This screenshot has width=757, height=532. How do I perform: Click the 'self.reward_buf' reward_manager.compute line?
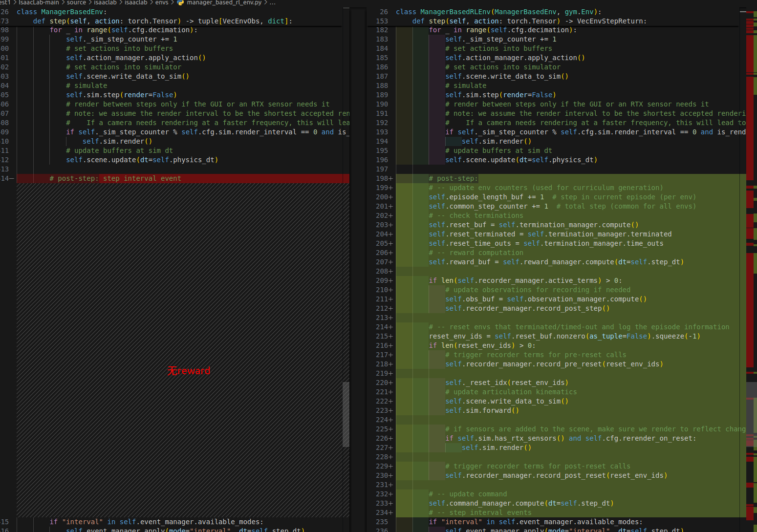click(556, 262)
